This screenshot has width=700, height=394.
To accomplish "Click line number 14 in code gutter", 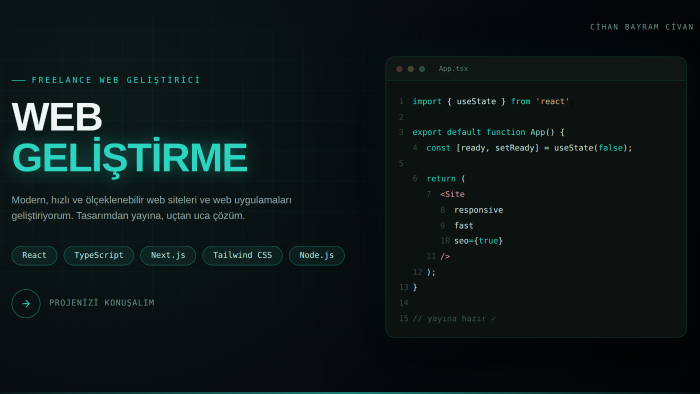I will tap(404, 303).
